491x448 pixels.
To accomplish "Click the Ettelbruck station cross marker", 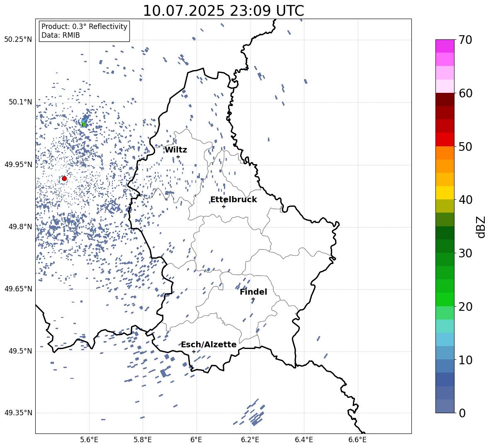I will pos(224,206).
